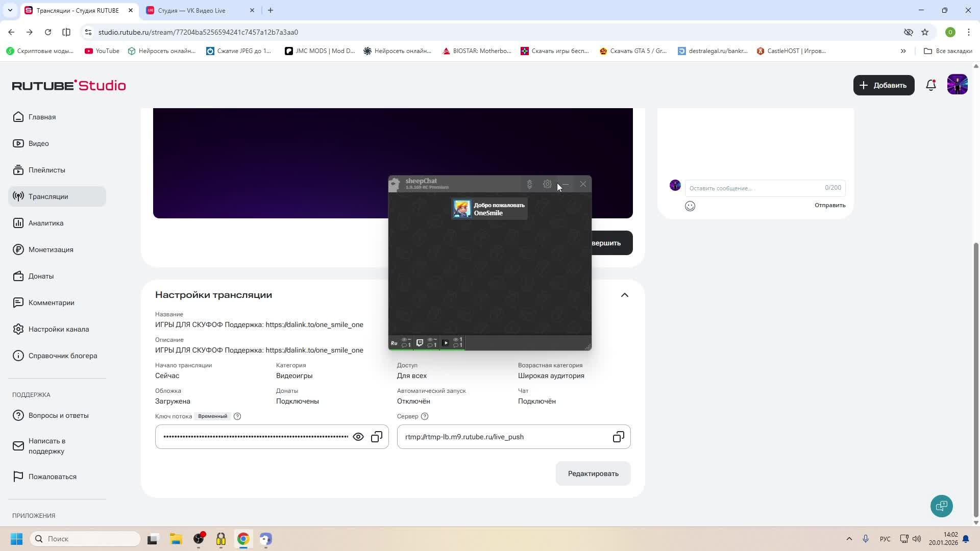Open floating support chat widget
Viewport: 980px width, 551px height.
pyautogui.click(x=941, y=506)
